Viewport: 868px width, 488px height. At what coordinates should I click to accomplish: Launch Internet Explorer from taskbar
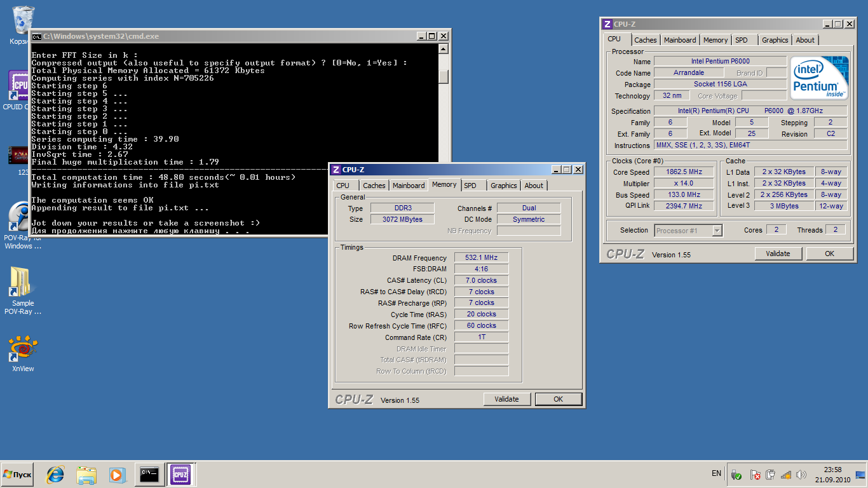coord(55,475)
